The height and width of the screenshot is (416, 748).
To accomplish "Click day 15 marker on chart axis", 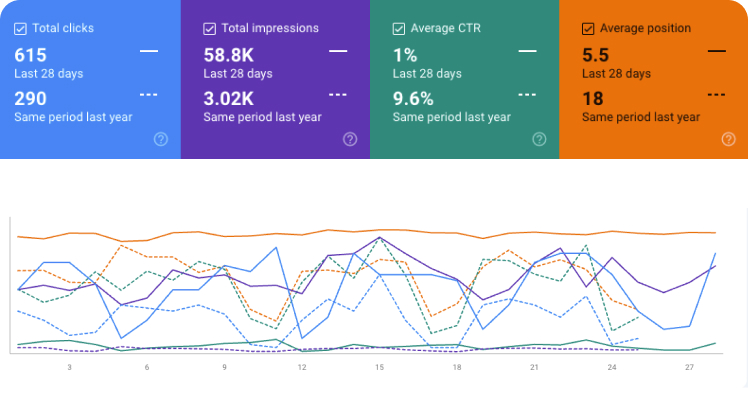I will click(x=379, y=367).
